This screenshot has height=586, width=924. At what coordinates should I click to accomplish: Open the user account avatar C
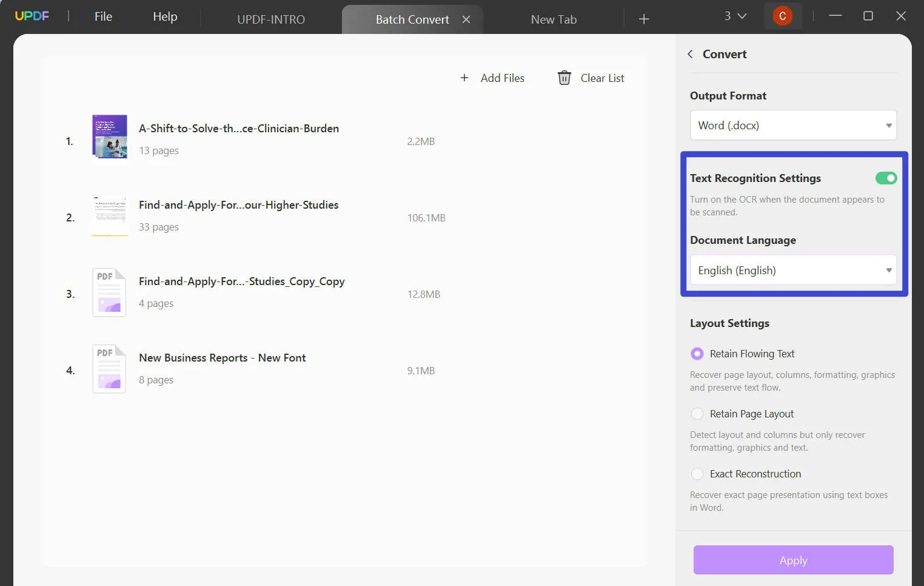pos(783,16)
